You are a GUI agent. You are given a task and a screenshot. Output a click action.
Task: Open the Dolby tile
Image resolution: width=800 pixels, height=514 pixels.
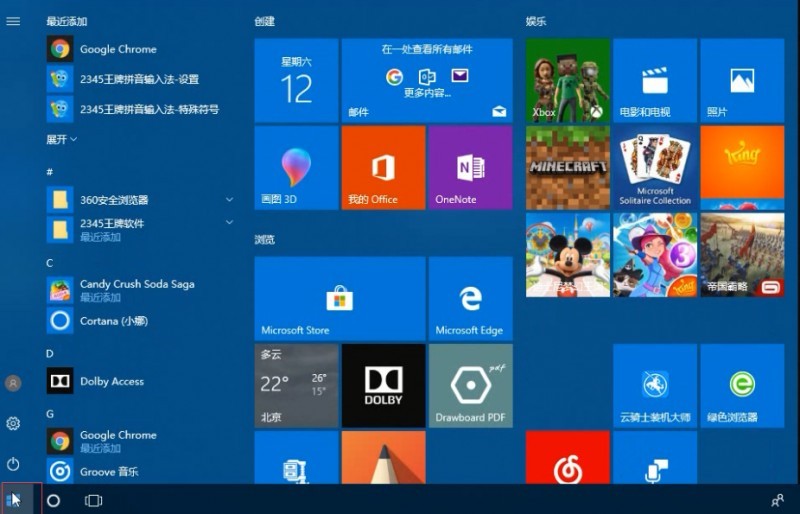tap(383, 385)
